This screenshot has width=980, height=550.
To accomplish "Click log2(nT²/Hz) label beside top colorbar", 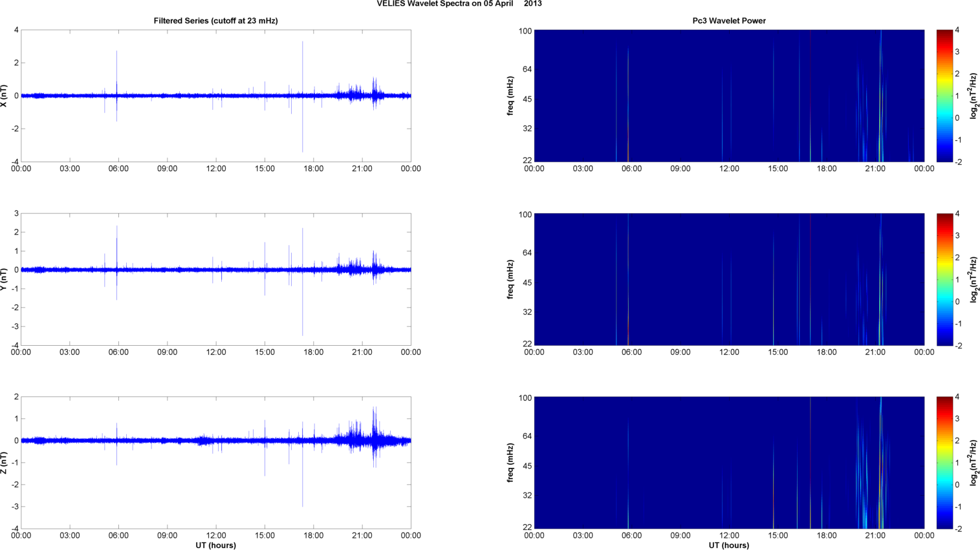I will click(x=974, y=96).
